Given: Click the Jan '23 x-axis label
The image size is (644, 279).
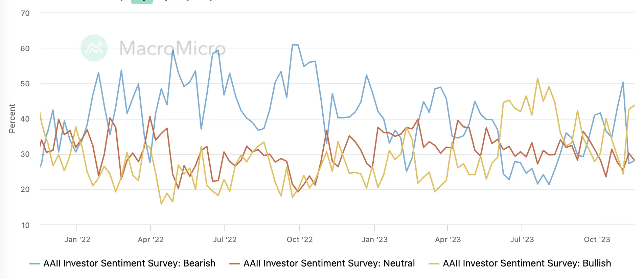Looking at the screenshot, I should pos(374,240).
